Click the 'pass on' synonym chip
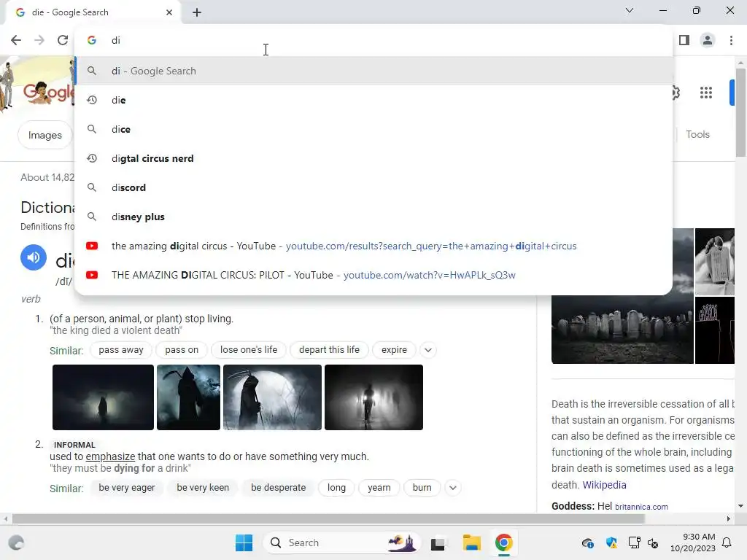 [182, 350]
